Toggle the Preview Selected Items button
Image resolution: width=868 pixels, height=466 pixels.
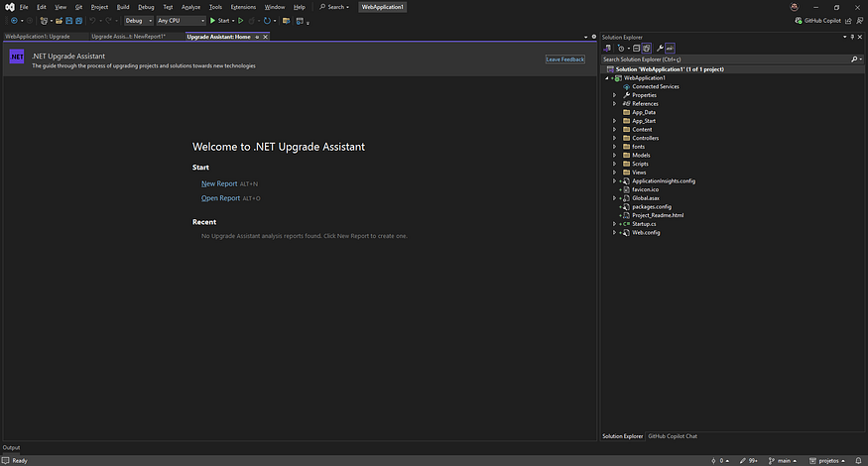point(669,48)
